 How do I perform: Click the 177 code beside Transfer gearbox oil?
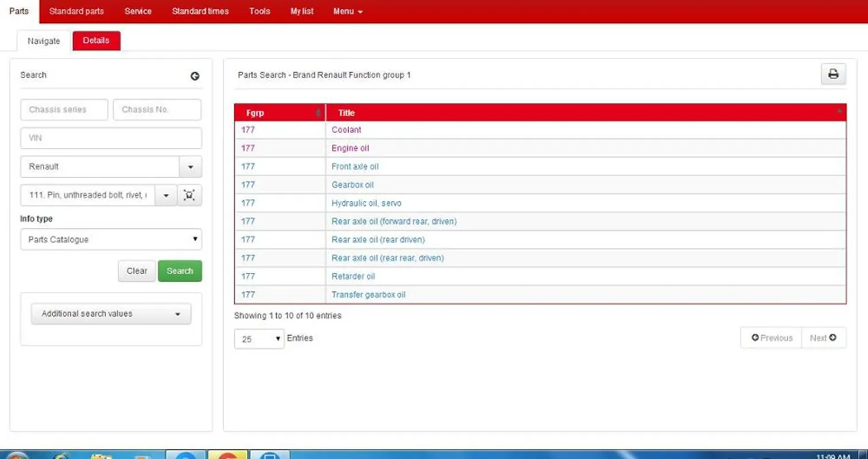point(248,295)
